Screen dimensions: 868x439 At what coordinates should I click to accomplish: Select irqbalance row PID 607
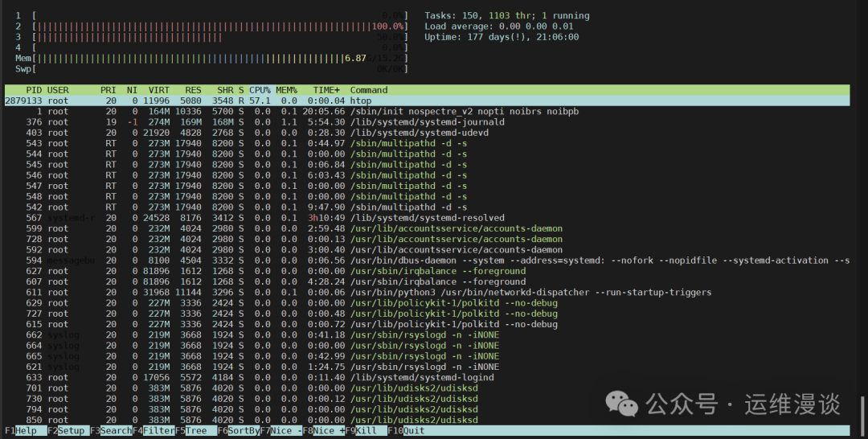click(428, 281)
